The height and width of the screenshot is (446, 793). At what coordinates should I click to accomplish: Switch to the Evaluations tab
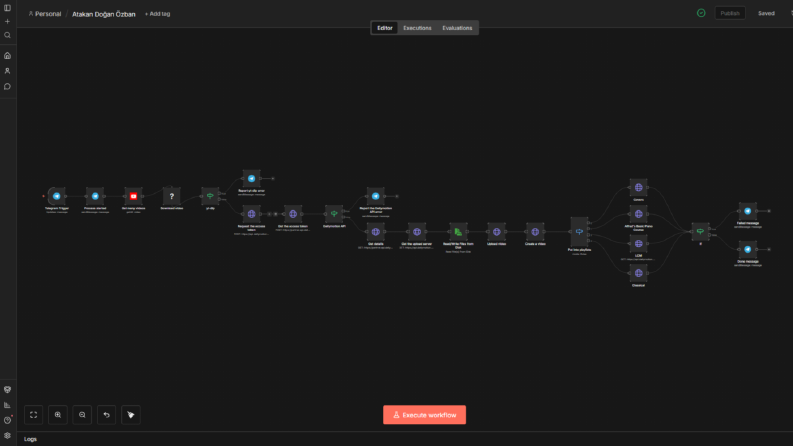[457, 28]
